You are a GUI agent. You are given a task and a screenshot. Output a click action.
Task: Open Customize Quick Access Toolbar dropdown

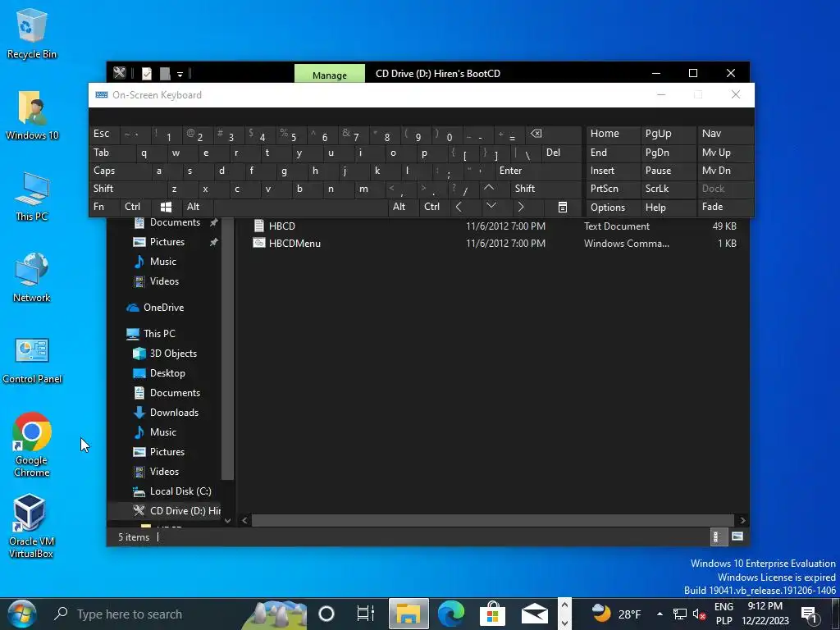(x=180, y=74)
